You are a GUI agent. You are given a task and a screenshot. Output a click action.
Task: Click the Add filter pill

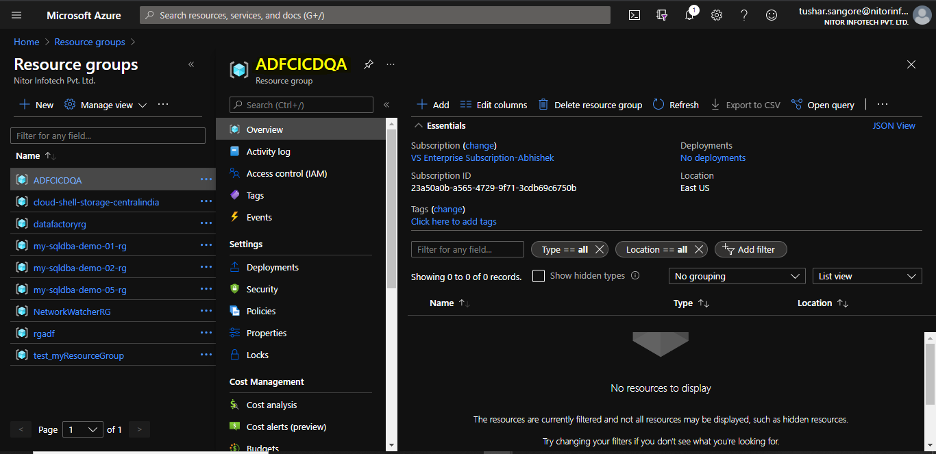[x=750, y=249]
